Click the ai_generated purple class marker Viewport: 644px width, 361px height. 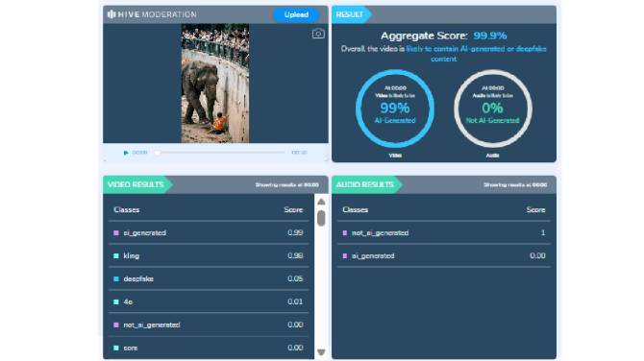click(116, 232)
